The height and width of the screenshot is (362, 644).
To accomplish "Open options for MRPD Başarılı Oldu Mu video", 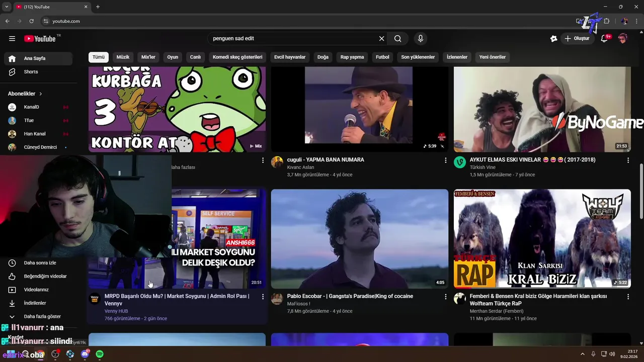I will point(263,297).
